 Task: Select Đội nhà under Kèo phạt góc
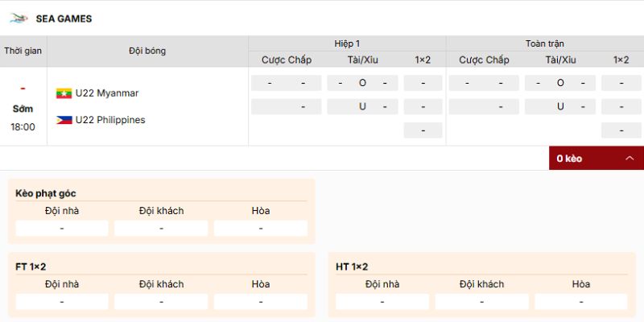[62, 229]
